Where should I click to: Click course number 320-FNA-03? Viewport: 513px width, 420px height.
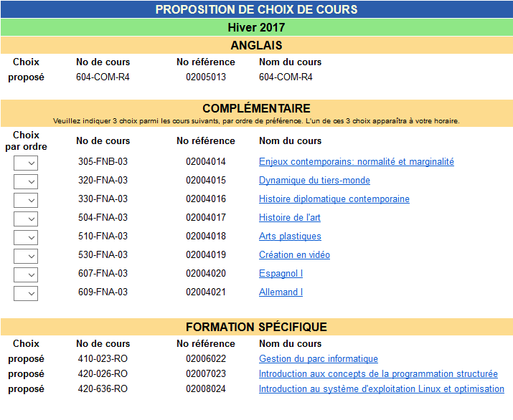click(x=103, y=181)
